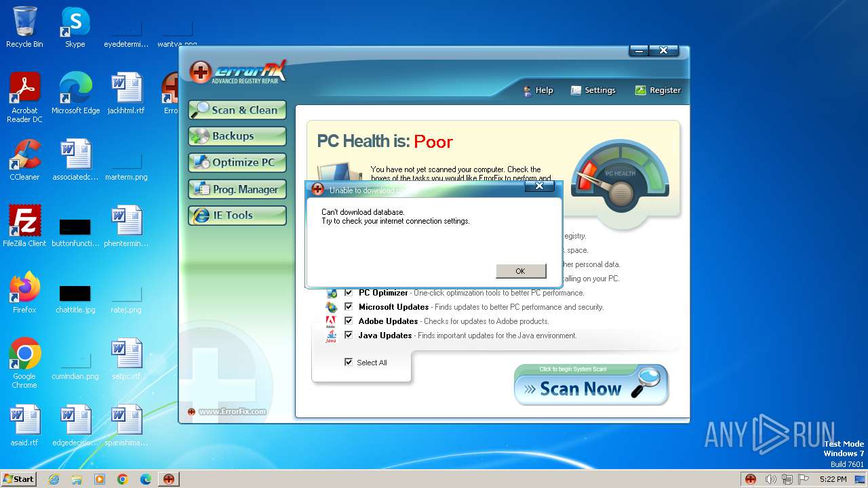Open the Prog. Manager section
The height and width of the screenshot is (488, 868).
click(x=237, y=190)
